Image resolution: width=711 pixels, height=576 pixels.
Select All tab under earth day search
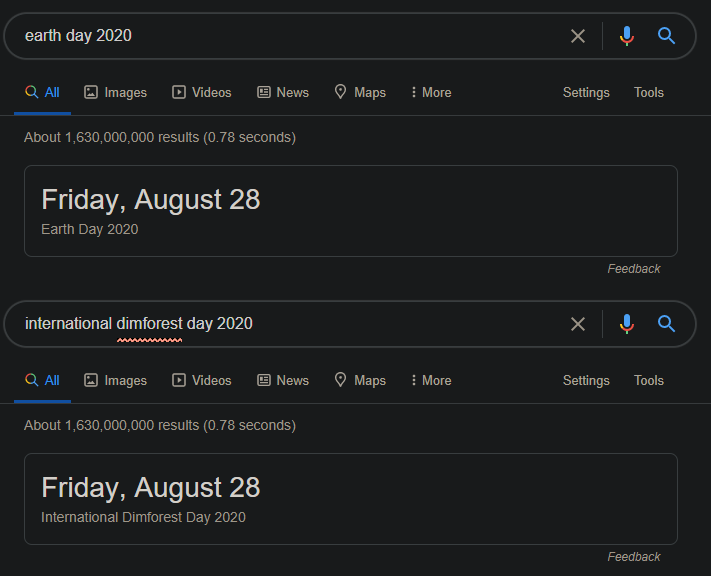tap(42, 93)
